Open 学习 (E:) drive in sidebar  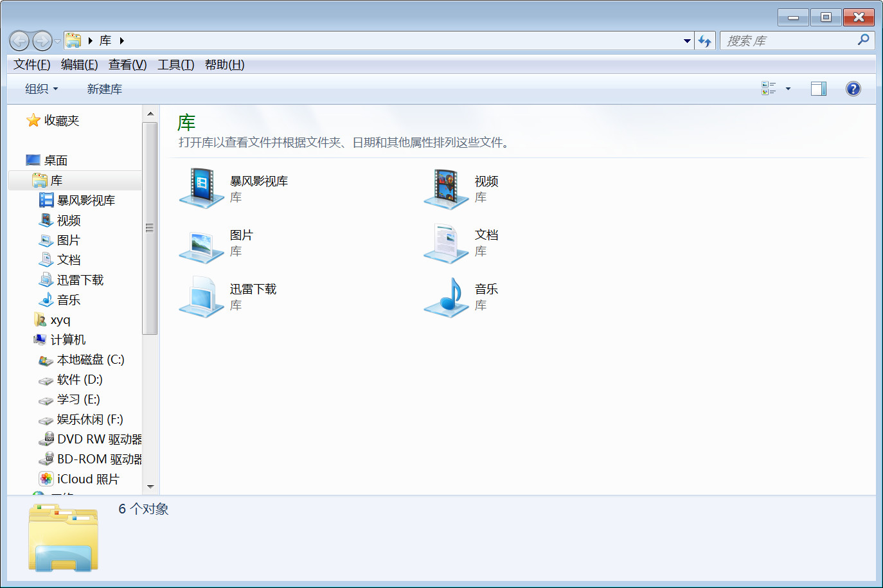click(x=69, y=400)
